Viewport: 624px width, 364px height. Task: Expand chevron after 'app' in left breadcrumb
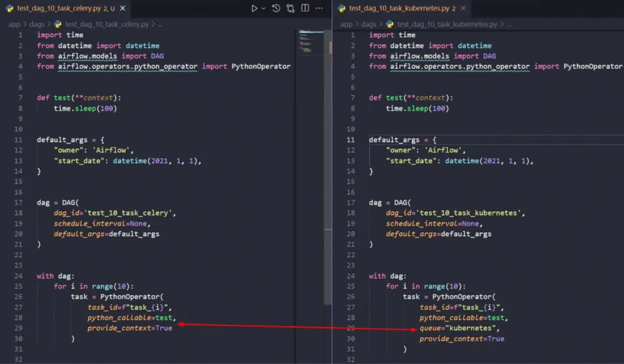(25, 24)
